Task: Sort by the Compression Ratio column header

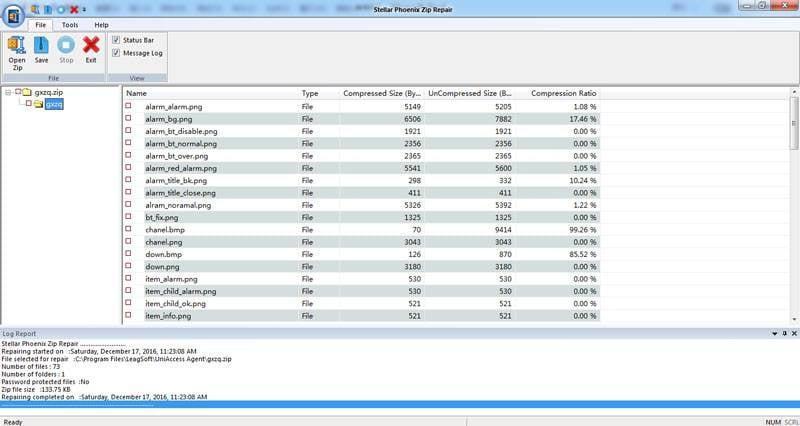Action: [563, 93]
